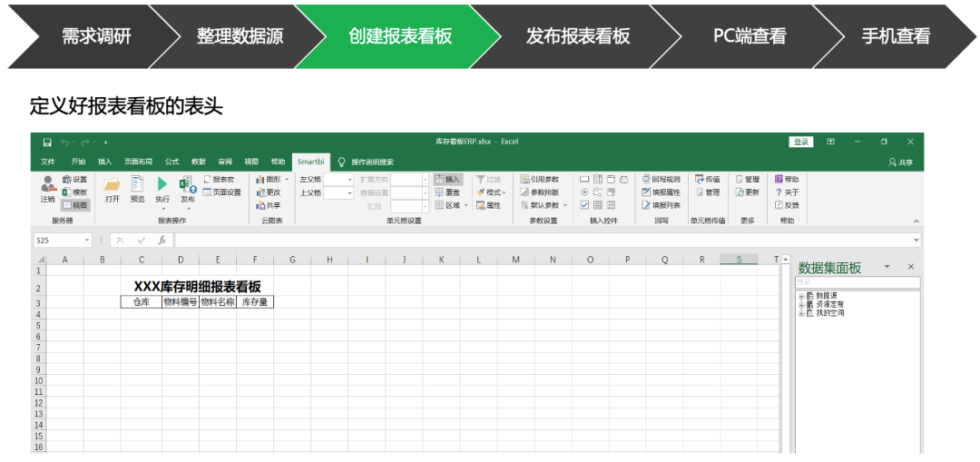The image size is (980, 462).
Task: Click 参数排版 parameter layout
Action: click(x=539, y=192)
